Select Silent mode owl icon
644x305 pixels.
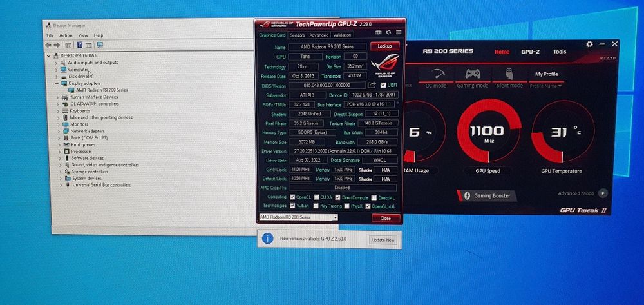509,74
